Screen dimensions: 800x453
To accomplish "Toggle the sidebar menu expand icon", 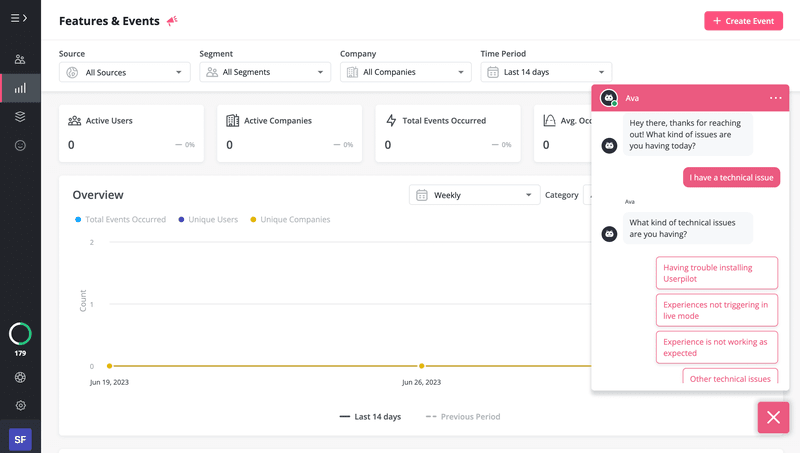I will click(19, 18).
